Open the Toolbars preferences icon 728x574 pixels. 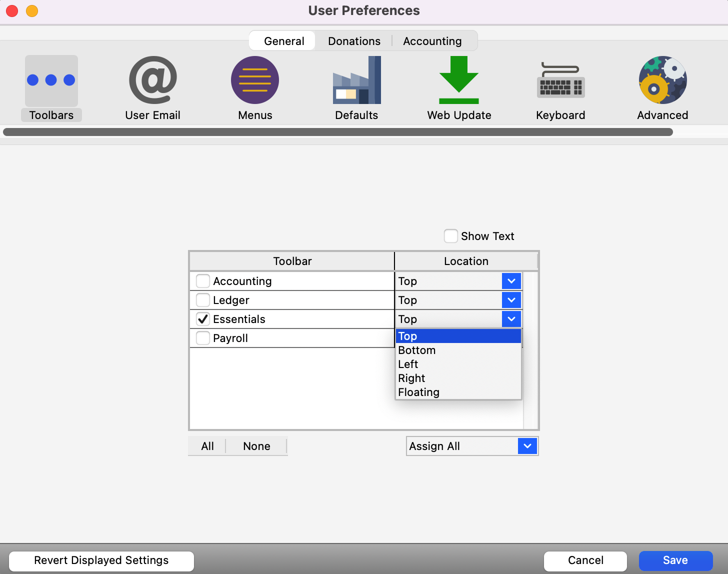tap(51, 80)
